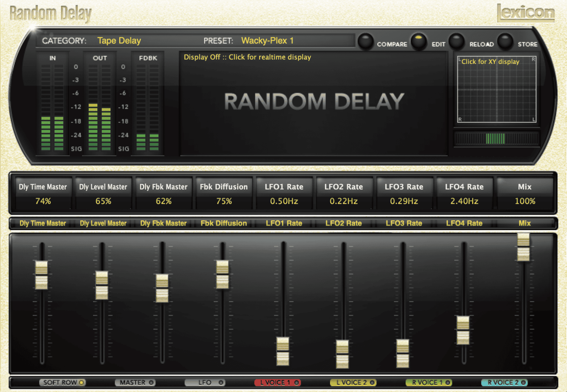Switch to the LFO fader page
This screenshot has height=392, width=567.
[x=206, y=383]
